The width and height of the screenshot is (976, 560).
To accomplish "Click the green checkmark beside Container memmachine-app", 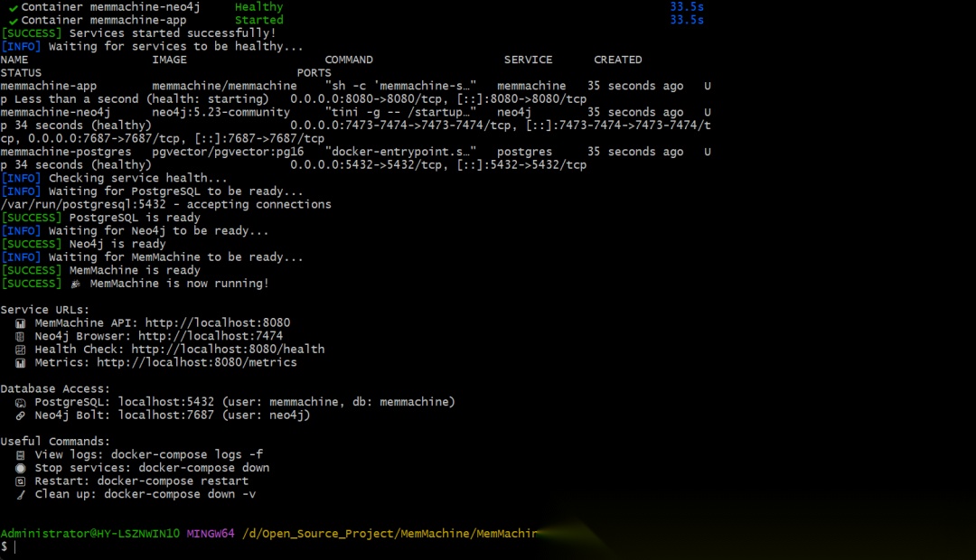I will click(13, 21).
